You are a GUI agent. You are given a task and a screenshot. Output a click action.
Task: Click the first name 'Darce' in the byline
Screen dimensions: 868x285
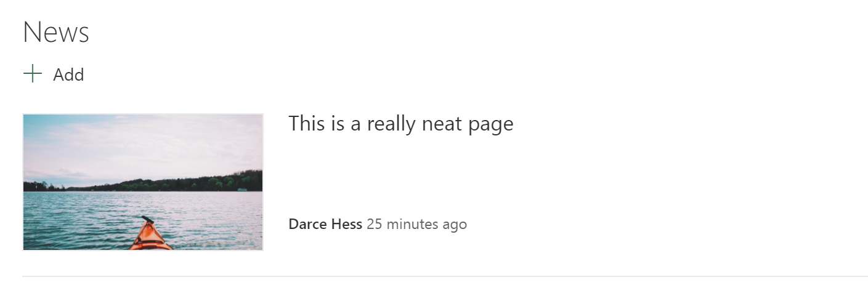(309, 224)
